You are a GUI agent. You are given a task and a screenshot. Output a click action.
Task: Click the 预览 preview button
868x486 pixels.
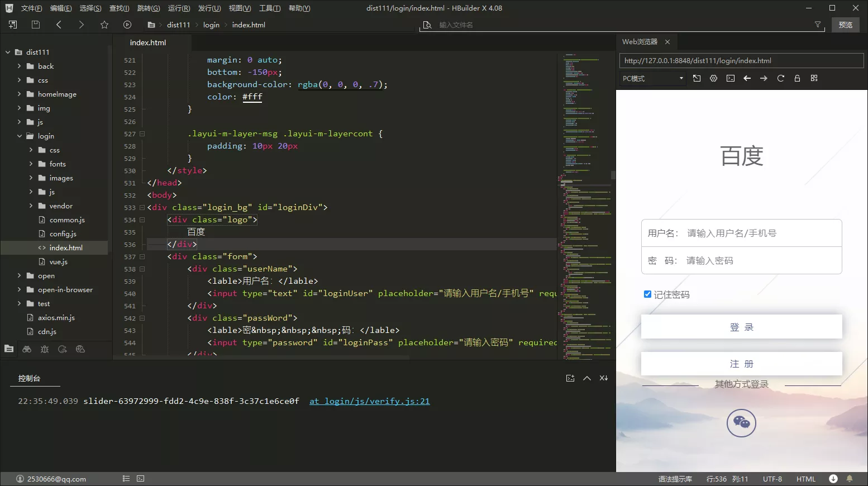(846, 25)
